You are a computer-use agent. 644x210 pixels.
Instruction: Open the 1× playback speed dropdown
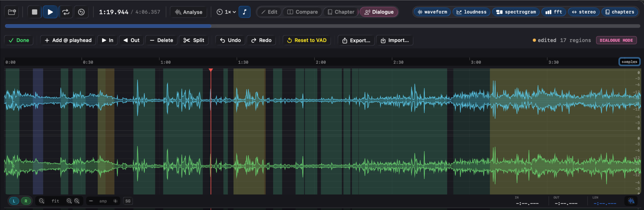[x=226, y=12]
